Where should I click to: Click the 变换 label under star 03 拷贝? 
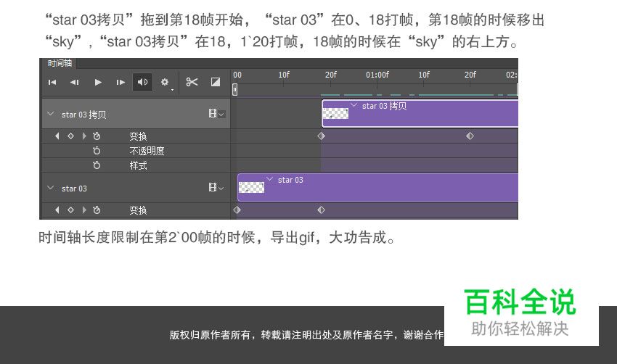point(138,136)
